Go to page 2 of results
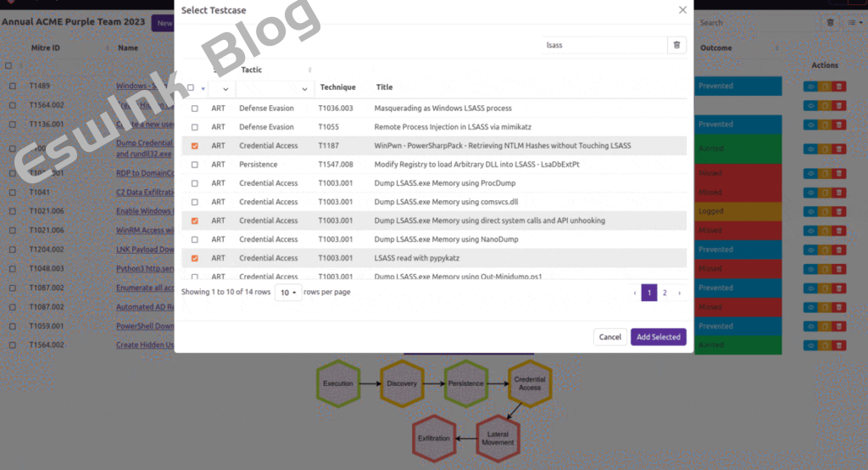Viewport: 868px width, 470px height. pyautogui.click(x=665, y=293)
